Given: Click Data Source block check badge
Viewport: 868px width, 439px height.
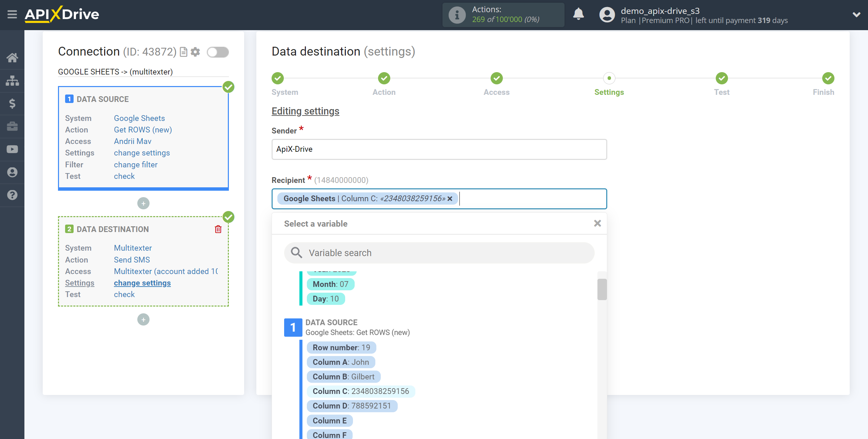Looking at the screenshot, I should pos(229,87).
